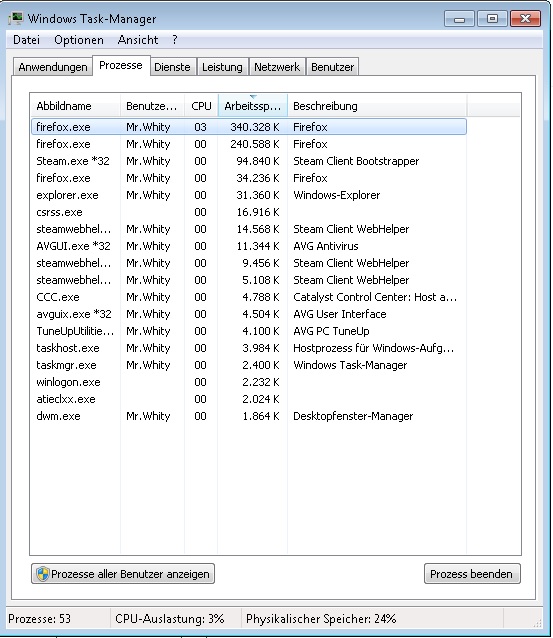Close the Windows Task-Manager window
This screenshot has width=553, height=638.
pyautogui.click(x=525, y=19)
